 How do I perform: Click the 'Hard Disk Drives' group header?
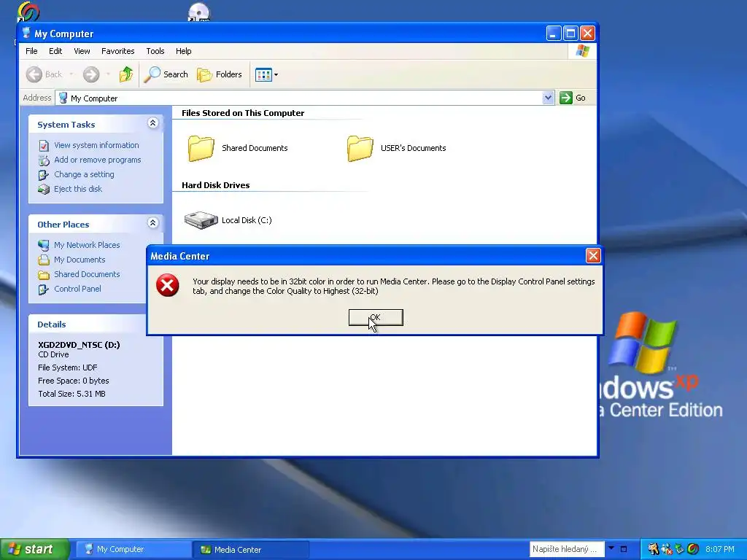click(x=215, y=185)
